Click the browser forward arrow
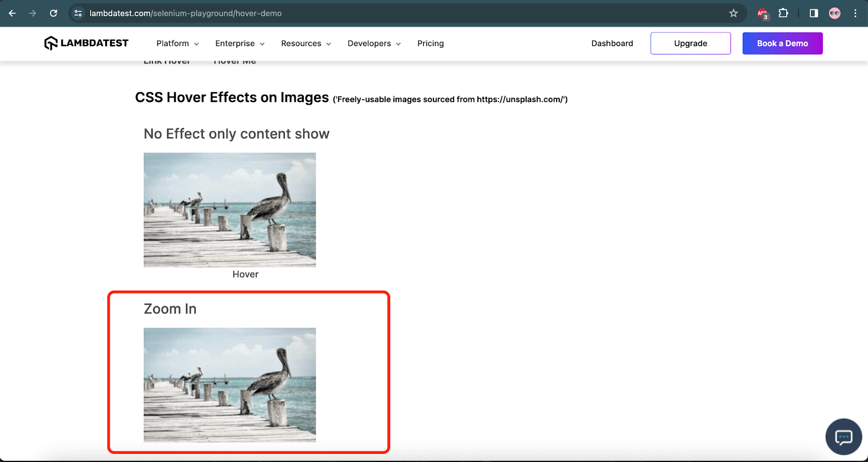Screen dimensions: 868x462 tap(33, 13)
